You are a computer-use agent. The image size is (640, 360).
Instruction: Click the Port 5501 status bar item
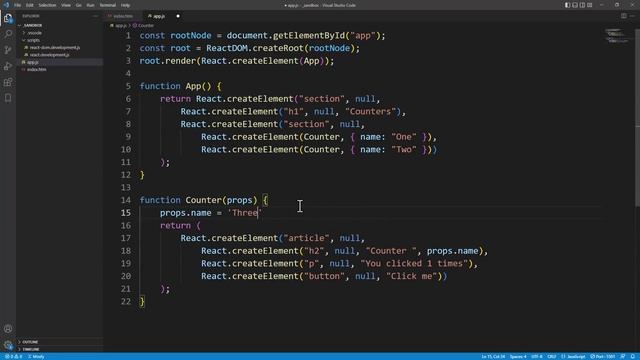(602, 356)
